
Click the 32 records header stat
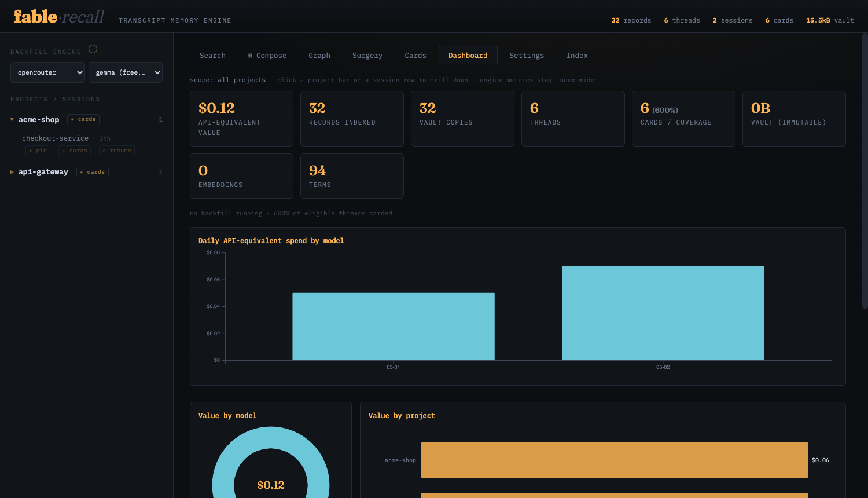pos(631,20)
